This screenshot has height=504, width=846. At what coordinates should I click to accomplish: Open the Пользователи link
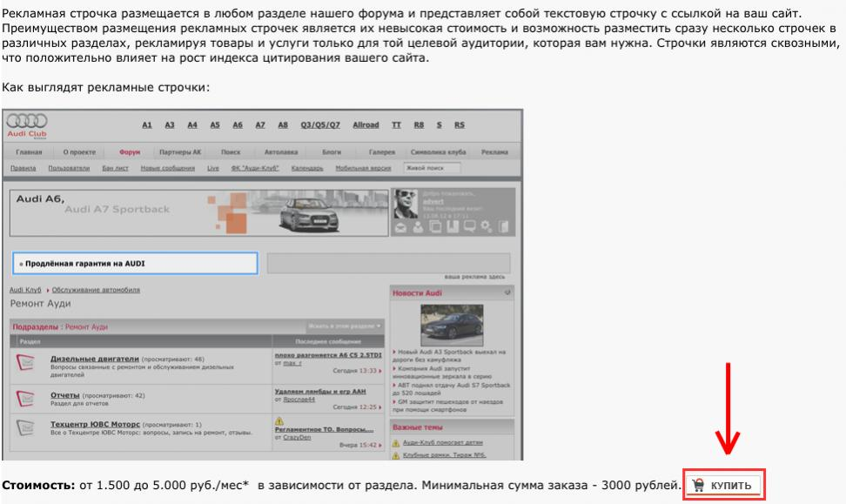click(x=69, y=168)
